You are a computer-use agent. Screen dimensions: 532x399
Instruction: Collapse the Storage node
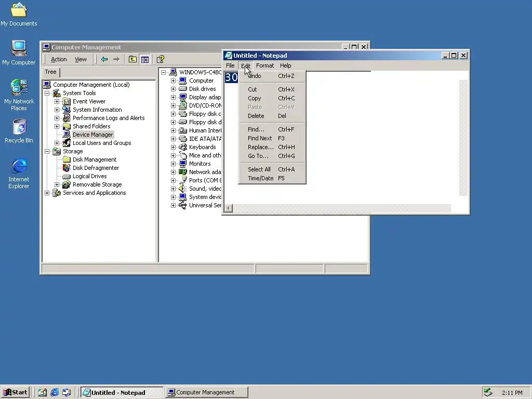pos(47,151)
